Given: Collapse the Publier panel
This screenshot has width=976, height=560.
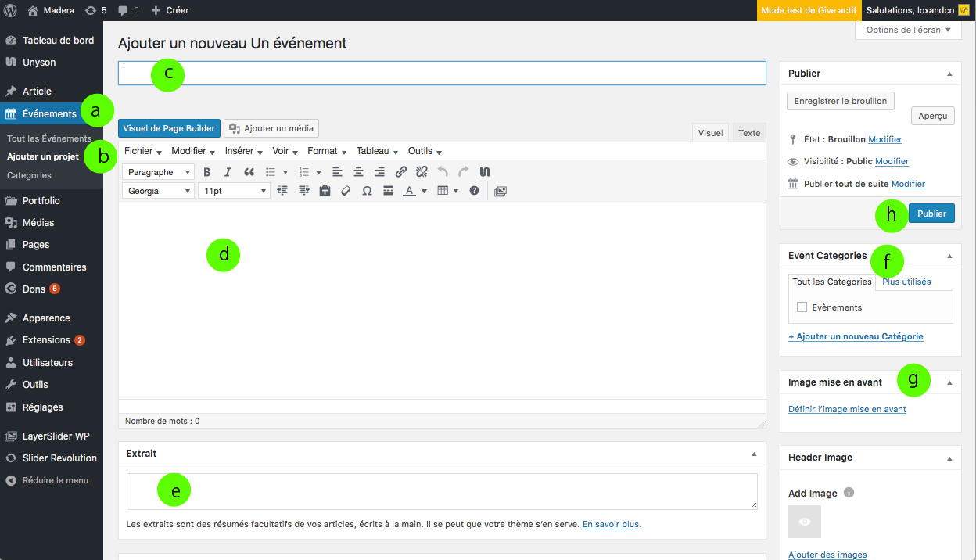Looking at the screenshot, I should pos(949,74).
